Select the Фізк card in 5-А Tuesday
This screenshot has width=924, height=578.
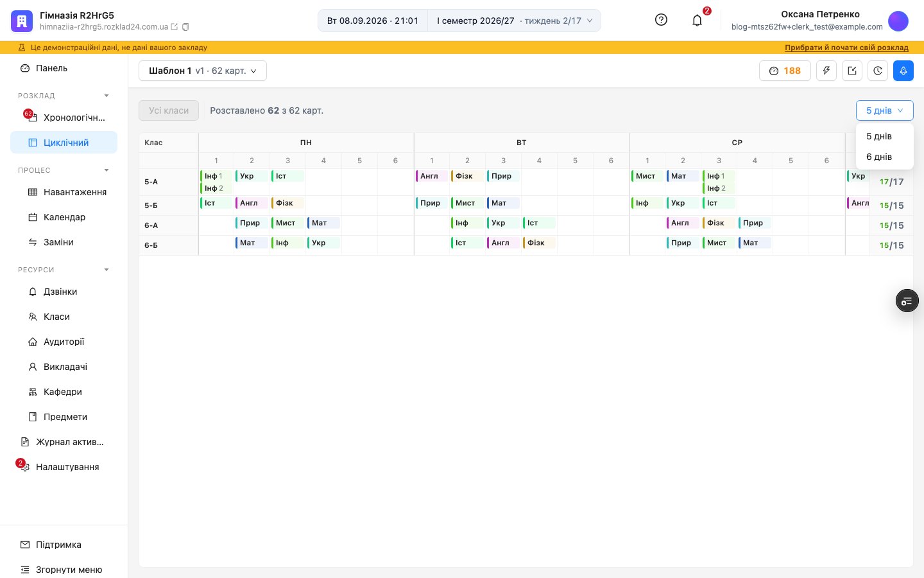[468, 176]
